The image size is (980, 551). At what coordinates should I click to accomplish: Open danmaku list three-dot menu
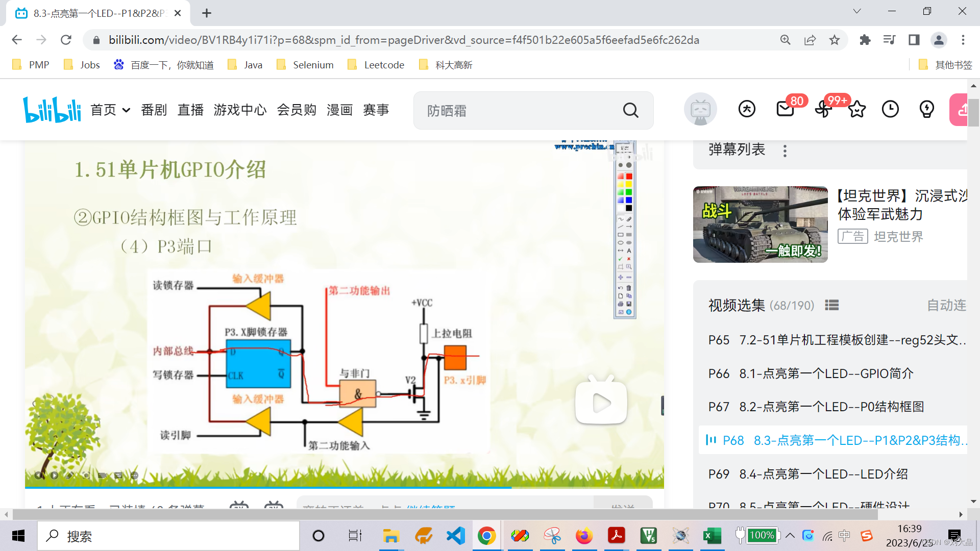click(785, 151)
